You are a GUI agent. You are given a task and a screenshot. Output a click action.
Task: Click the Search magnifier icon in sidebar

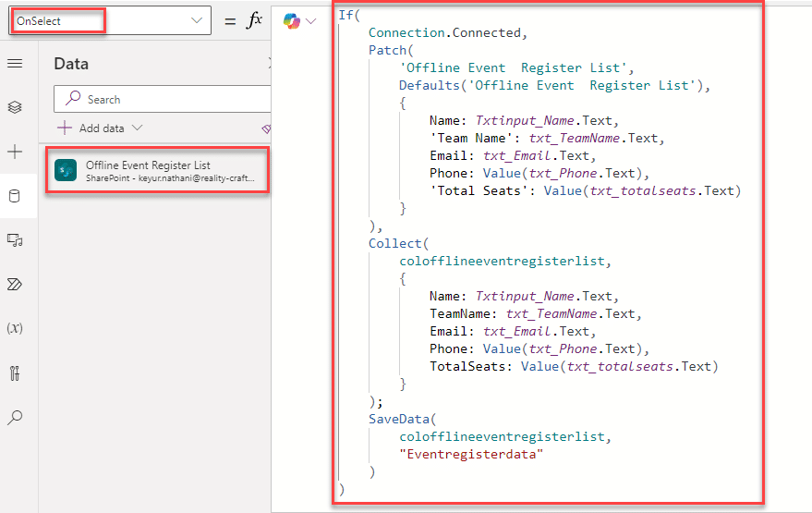click(15, 418)
